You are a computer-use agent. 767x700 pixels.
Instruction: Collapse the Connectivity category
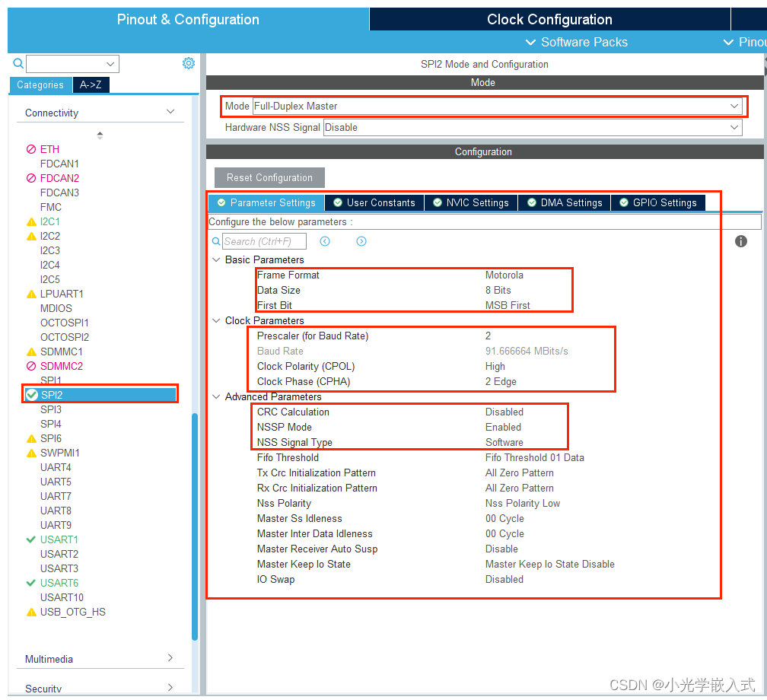coord(170,112)
